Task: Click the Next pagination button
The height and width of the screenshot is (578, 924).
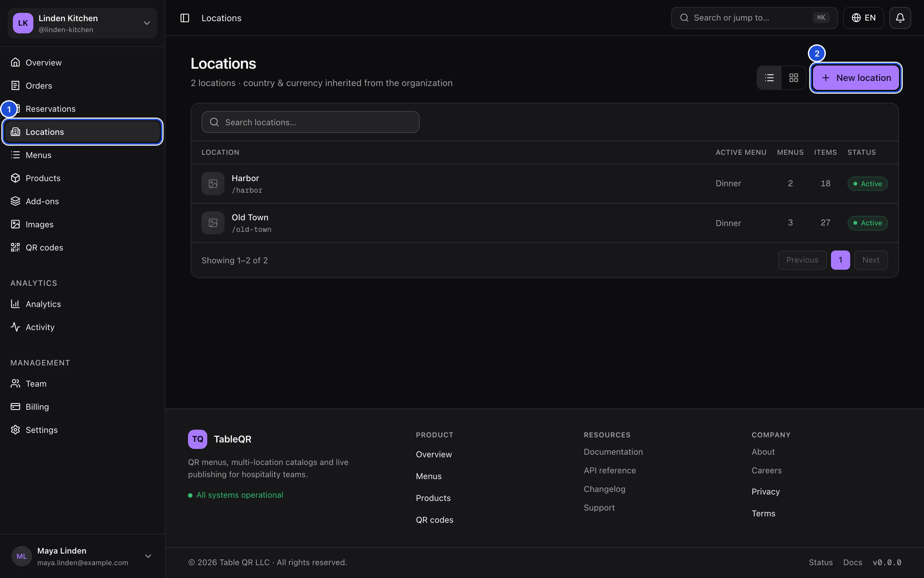Action: [870, 260]
